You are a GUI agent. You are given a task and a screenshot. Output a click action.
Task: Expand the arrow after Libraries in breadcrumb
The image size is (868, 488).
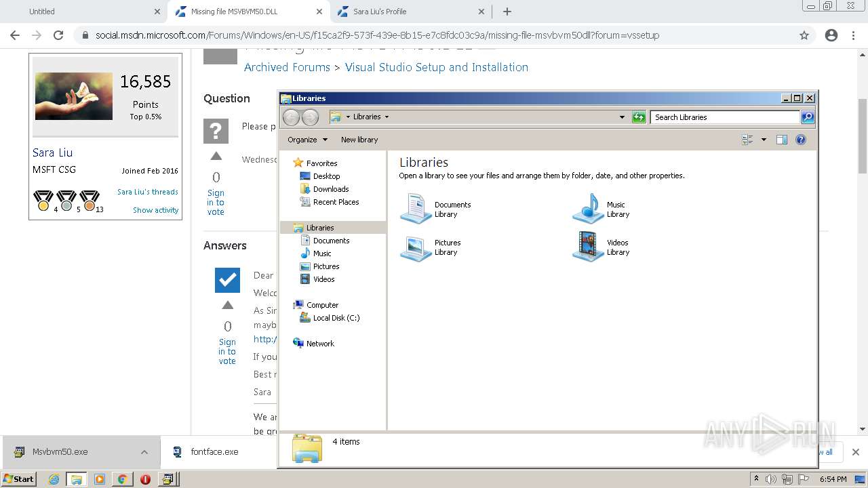[x=387, y=117]
